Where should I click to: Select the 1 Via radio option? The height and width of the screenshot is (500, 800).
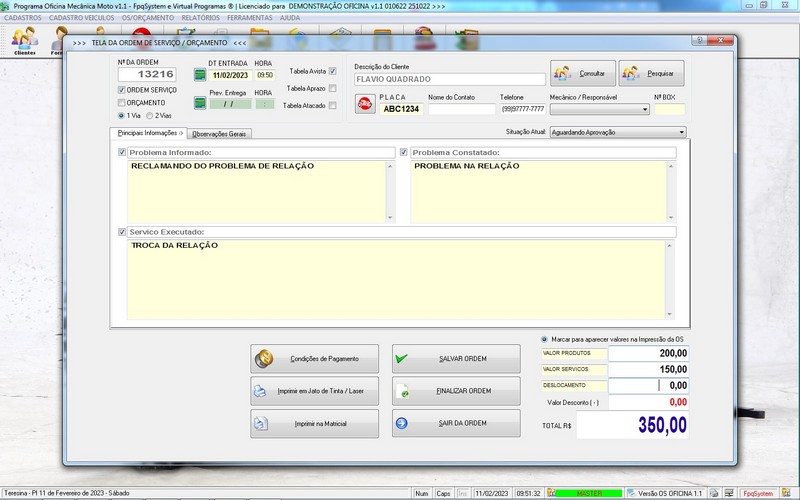tap(121, 116)
